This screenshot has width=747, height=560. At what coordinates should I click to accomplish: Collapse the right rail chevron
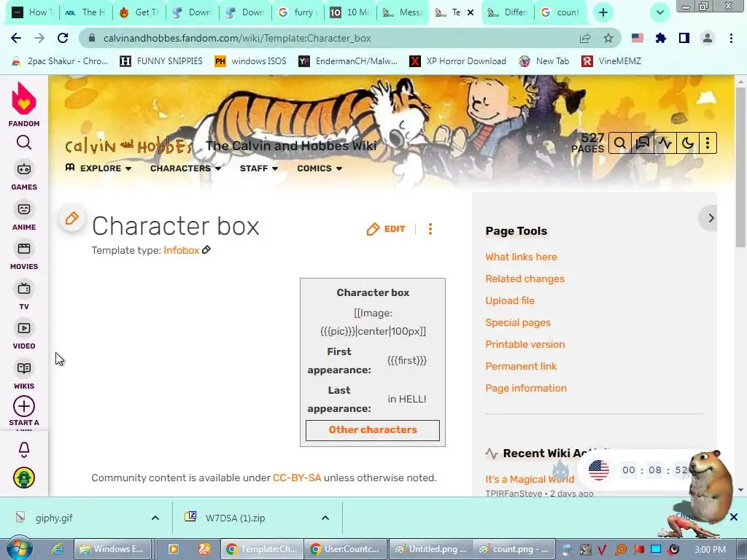click(711, 218)
